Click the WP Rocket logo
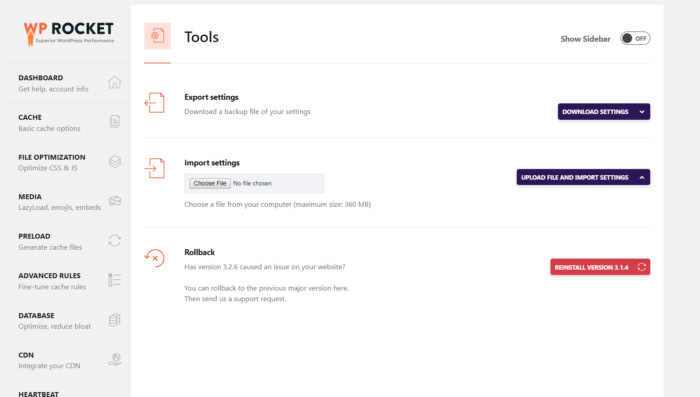Screen dimensions: 700x397 69,33
